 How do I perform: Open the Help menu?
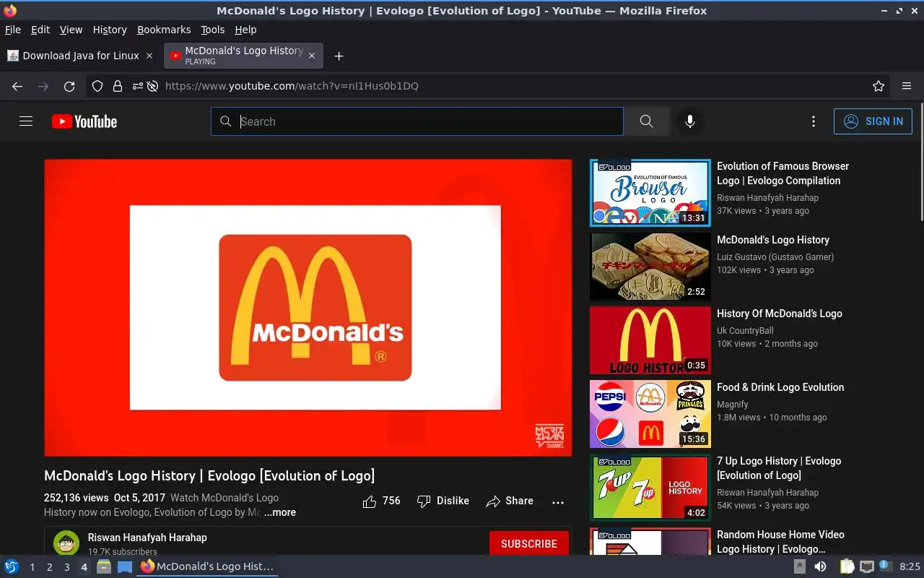tap(245, 30)
